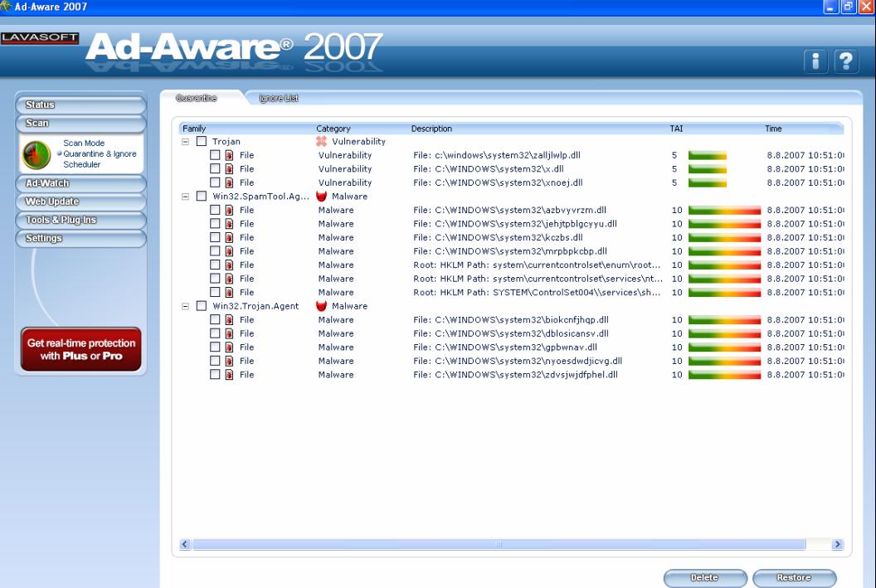
Task: Tick checkbox for biokcnfjhqp.dll file
Action: click(x=215, y=319)
